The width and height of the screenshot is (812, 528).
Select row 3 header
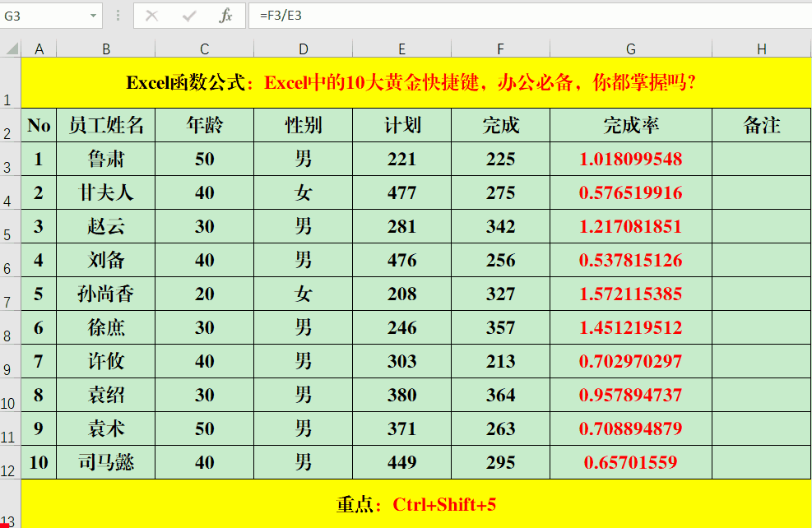tap(11, 159)
